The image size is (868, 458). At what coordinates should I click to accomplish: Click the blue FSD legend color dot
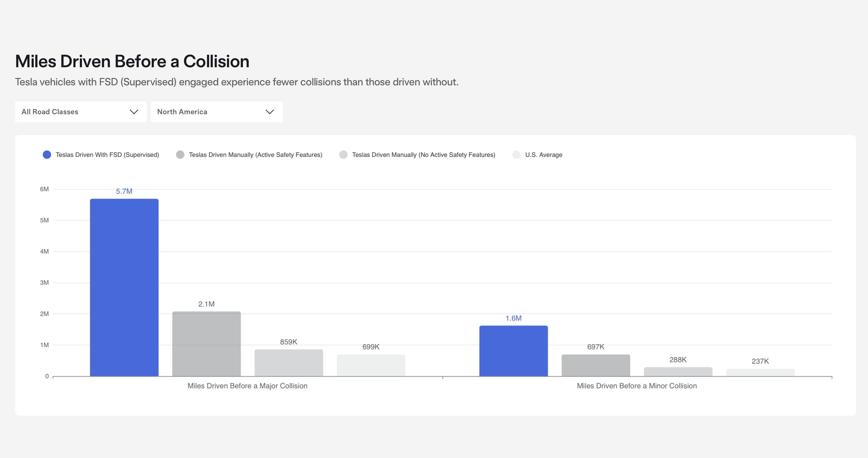47,155
